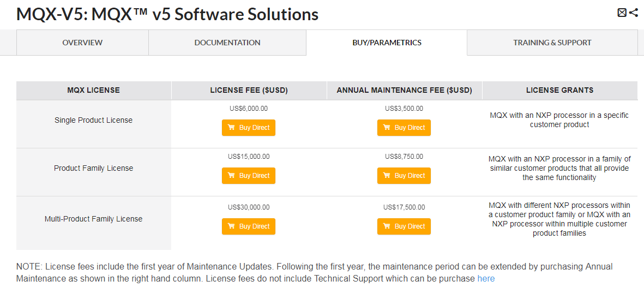Image resolution: width=644 pixels, height=287 pixels.
Task: Buy Direct Product Family License fee
Action: [249, 176]
